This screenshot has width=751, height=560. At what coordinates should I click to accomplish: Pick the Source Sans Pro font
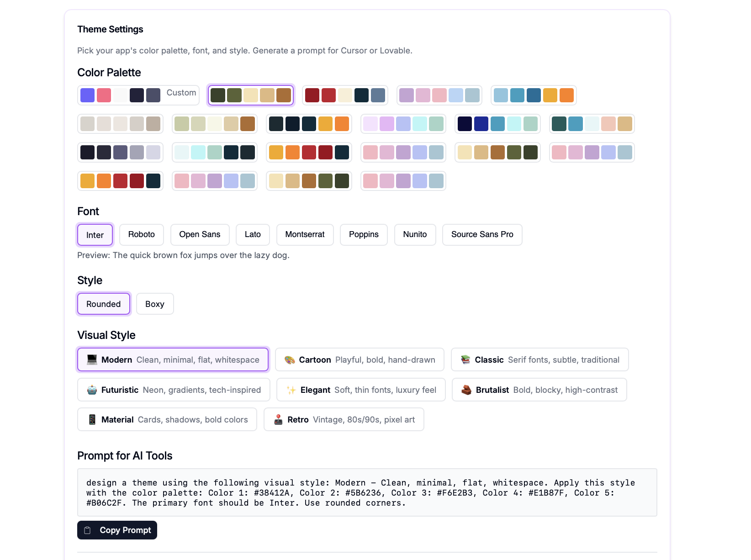[482, 235]
